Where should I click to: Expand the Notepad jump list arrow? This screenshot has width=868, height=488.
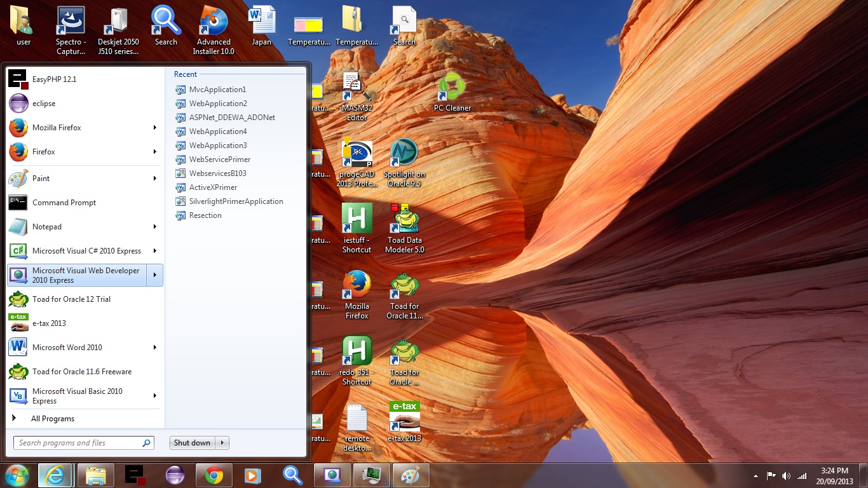click(x=154, y=226)
